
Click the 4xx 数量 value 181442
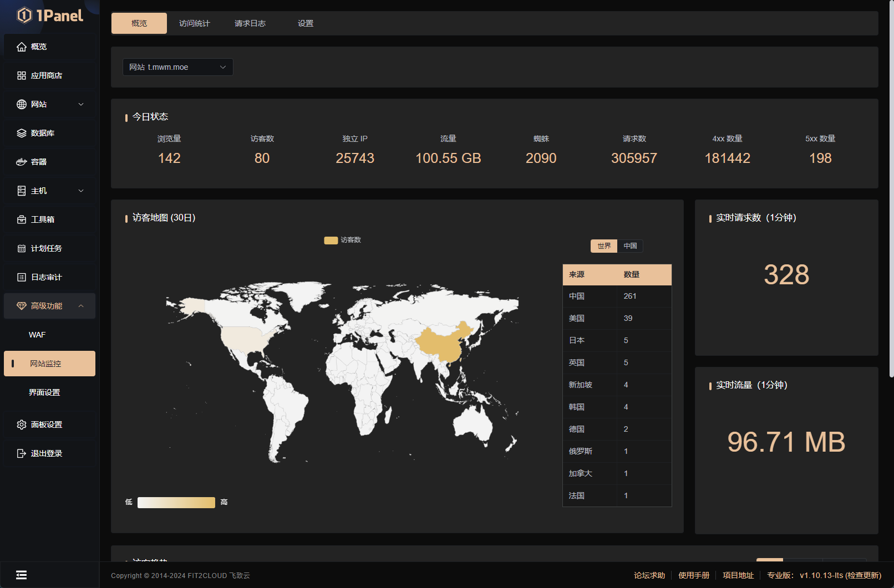(x=727, y=158)
